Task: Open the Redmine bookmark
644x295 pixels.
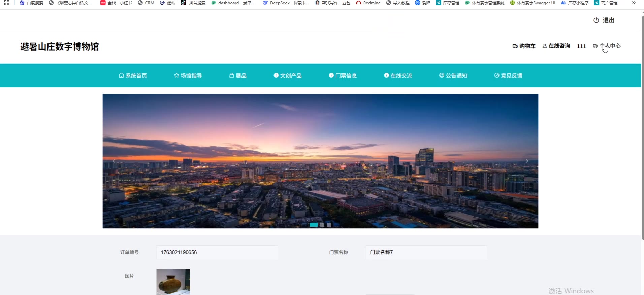Action: 368,3
